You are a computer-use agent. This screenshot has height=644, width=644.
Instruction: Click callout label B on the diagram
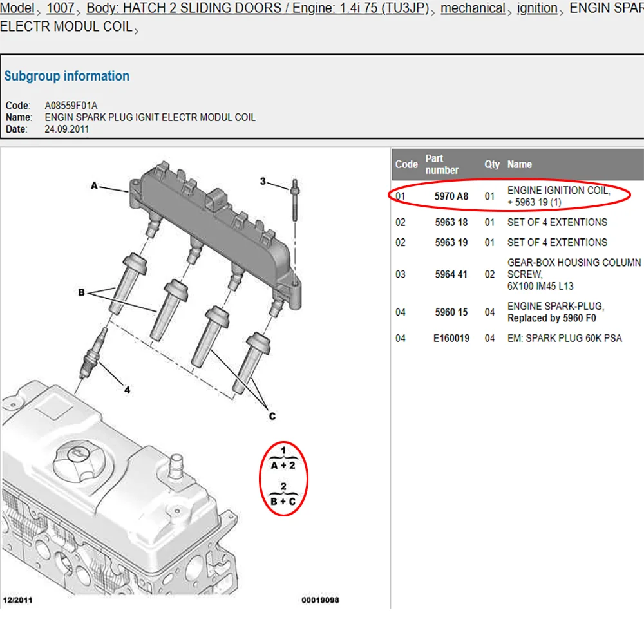click(81, 292)
